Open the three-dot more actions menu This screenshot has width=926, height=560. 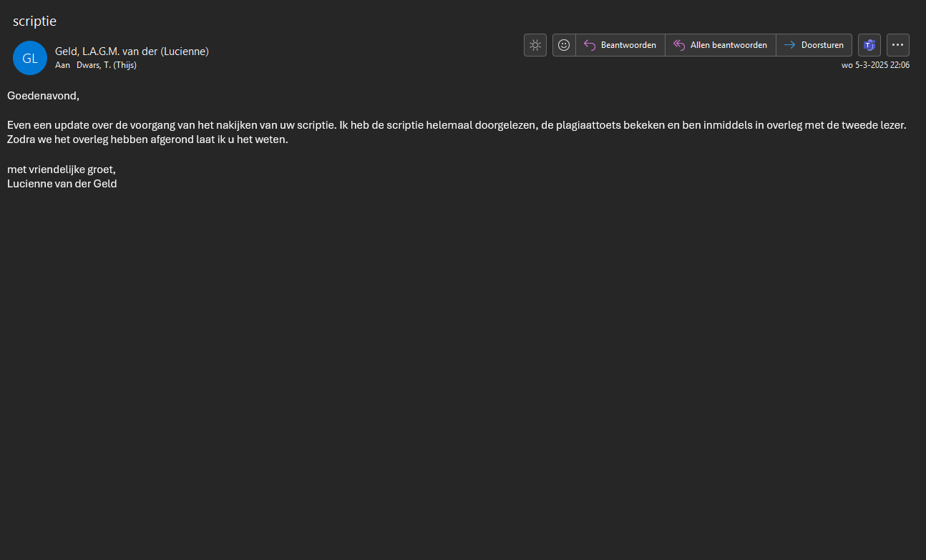[897, 45]
